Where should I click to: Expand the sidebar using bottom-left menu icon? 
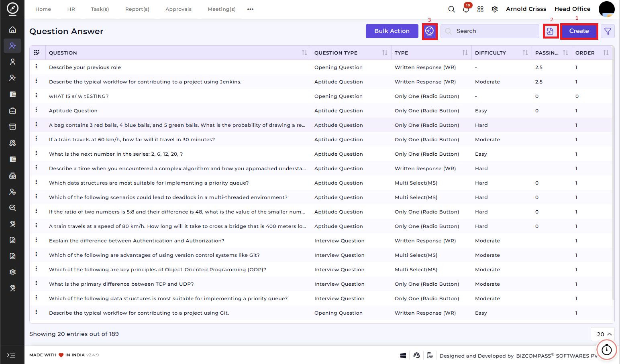(11, 355)
